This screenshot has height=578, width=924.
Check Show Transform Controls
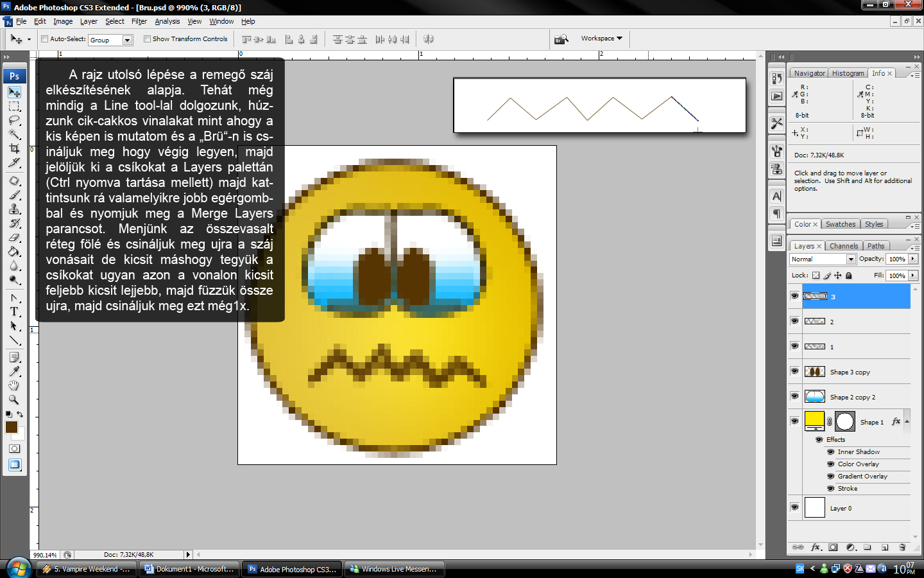[148, 39]
